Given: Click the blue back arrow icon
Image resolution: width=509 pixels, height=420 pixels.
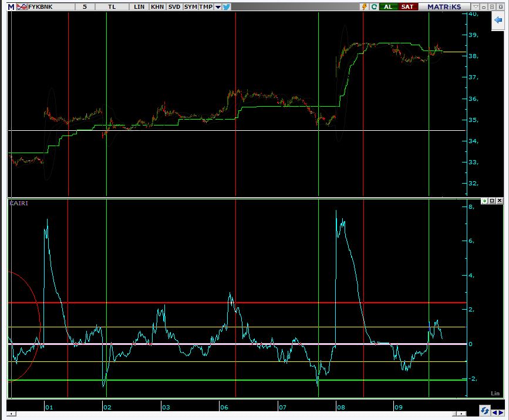Looking at the screenshot, I should tap(498, 20).
